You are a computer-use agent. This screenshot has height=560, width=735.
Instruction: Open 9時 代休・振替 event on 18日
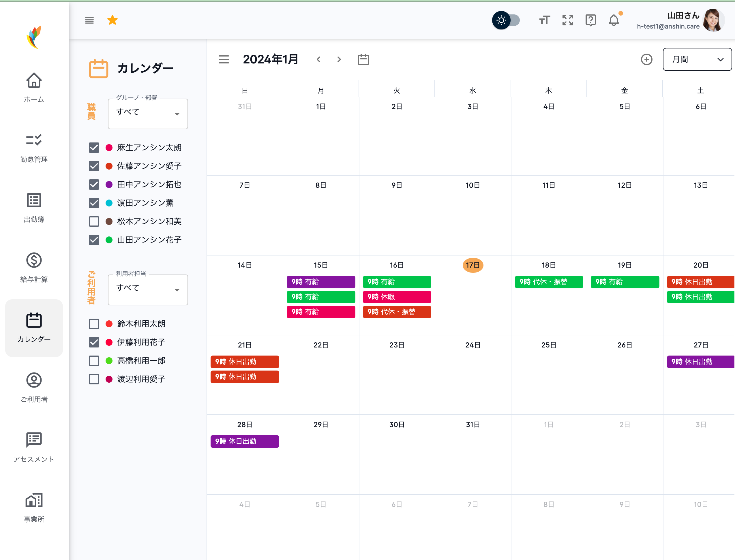[x=549, y=282]
